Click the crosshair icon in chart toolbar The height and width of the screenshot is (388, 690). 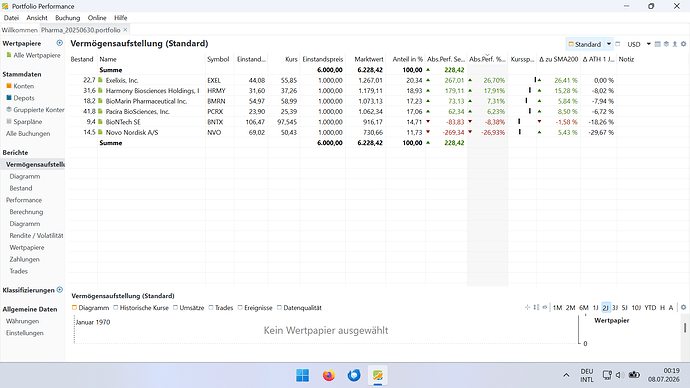click(527, 307)
